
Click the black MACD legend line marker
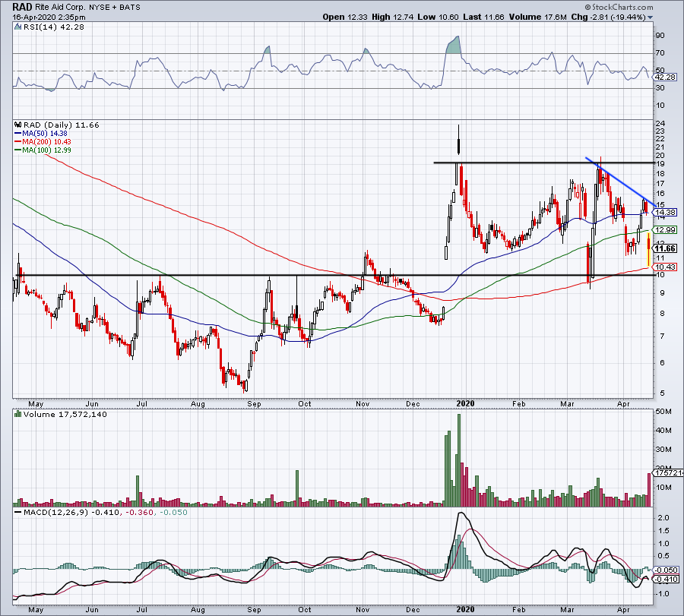18,512
